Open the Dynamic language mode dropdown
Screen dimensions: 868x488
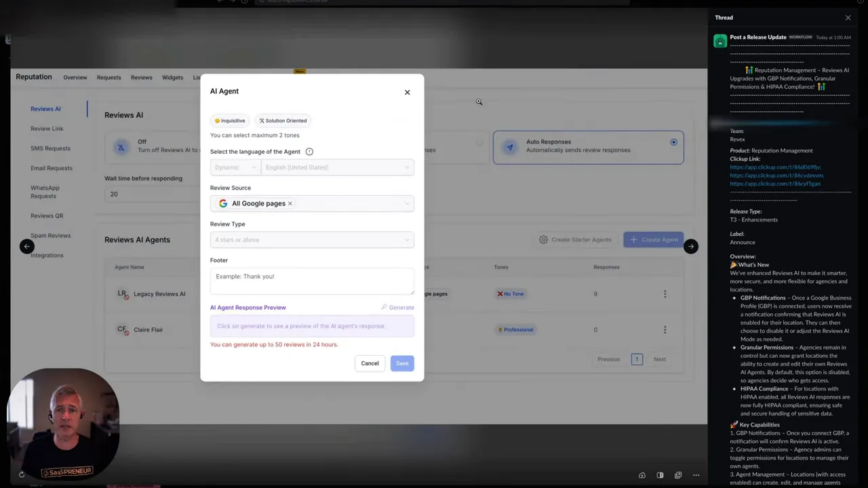[235, 167]
